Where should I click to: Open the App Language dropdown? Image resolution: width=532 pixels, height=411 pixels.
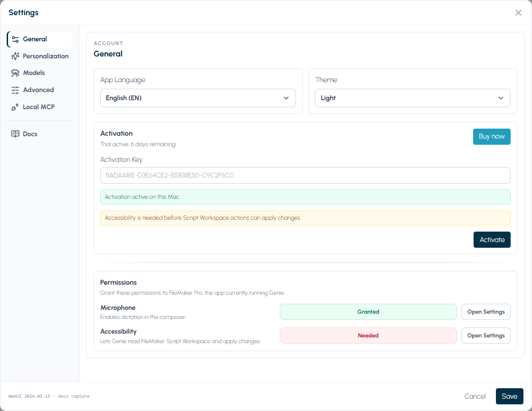coord(198,98)
